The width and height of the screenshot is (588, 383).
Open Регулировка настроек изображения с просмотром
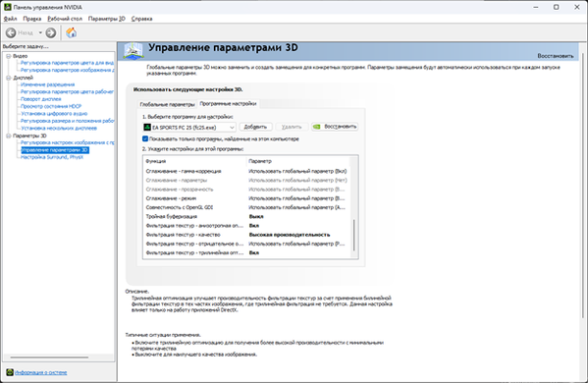(x=68, y=143)
